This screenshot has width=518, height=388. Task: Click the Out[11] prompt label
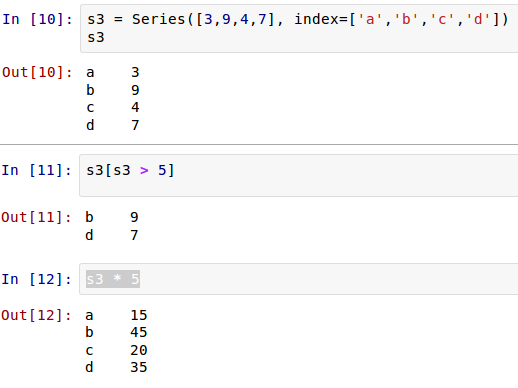pyautogui.click(x=37, y=217)
